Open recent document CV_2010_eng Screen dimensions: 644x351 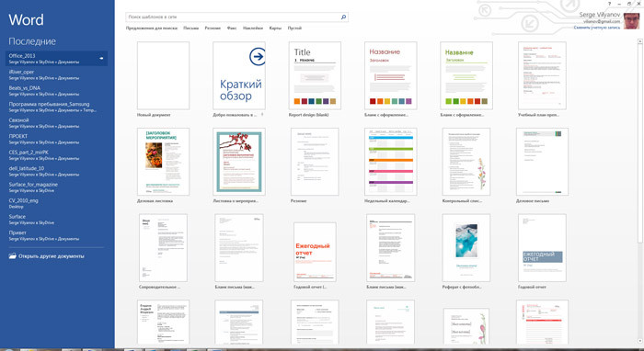56,203
